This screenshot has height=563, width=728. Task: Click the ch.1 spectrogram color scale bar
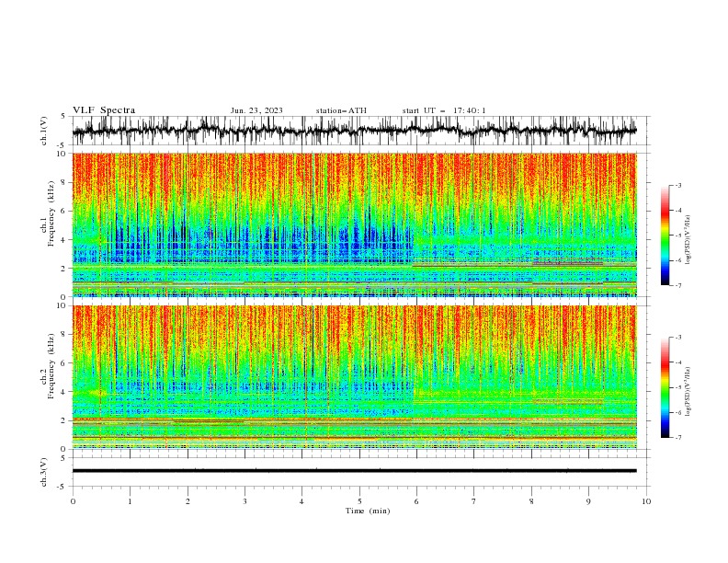[665, 236]
